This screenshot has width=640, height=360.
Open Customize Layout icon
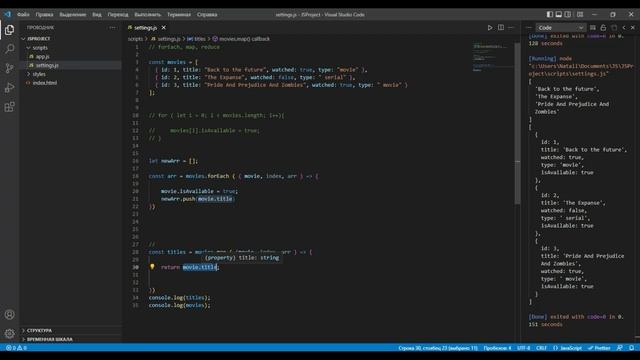[x=580, y=14]
